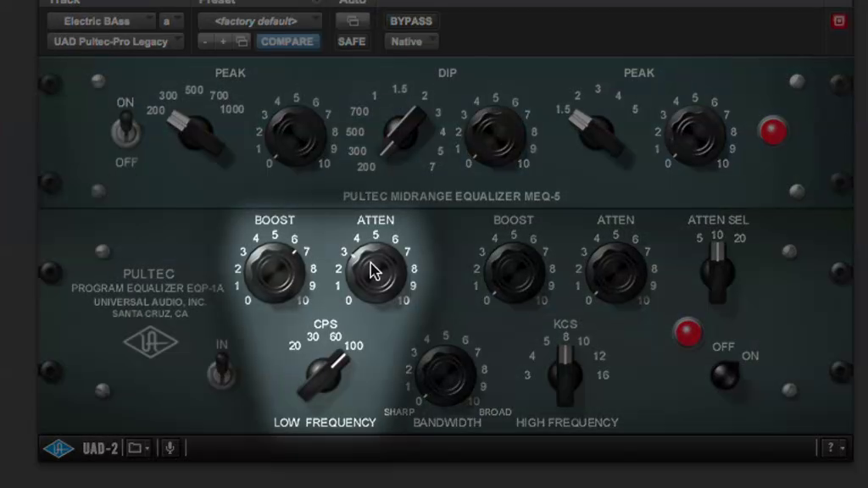Viewport: 868px width, 488px height.
Task: Open the Electric BAss track selector
Action: (101, 21)
